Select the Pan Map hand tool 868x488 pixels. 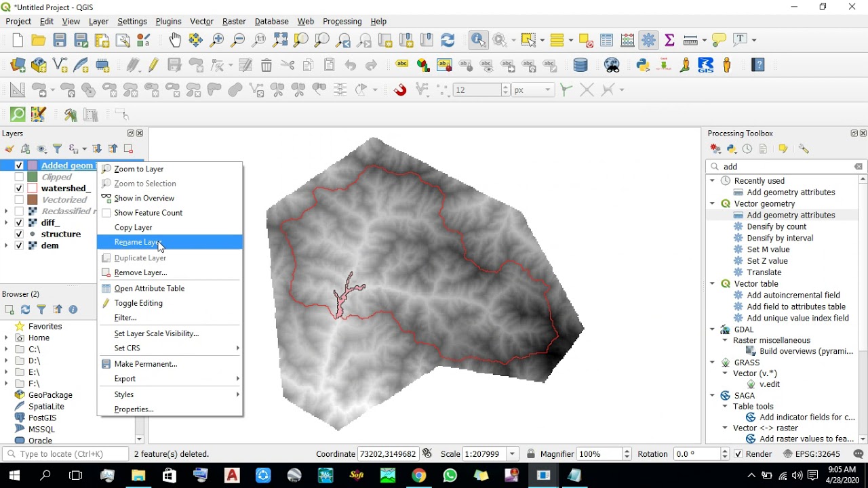175,40
